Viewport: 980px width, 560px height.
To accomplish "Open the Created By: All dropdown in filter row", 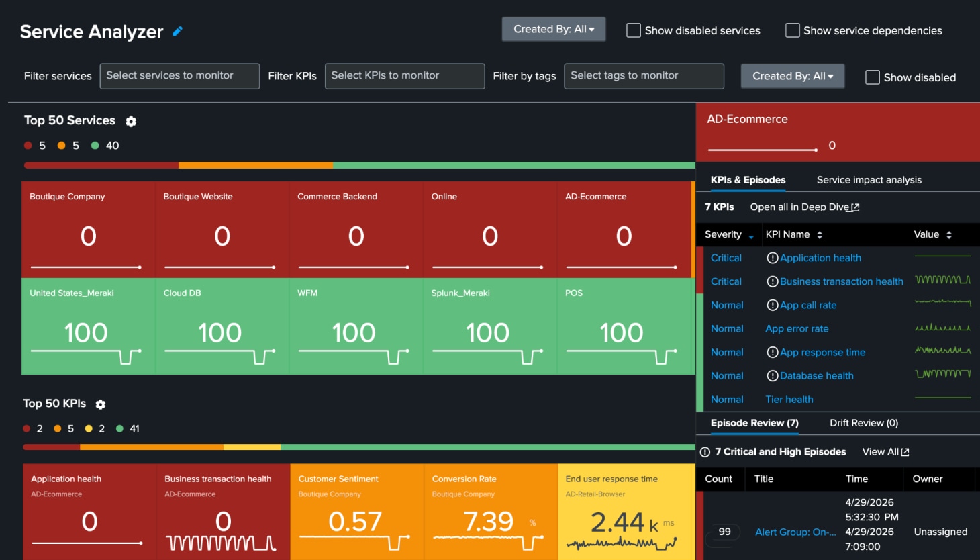I will click(793, 76).
